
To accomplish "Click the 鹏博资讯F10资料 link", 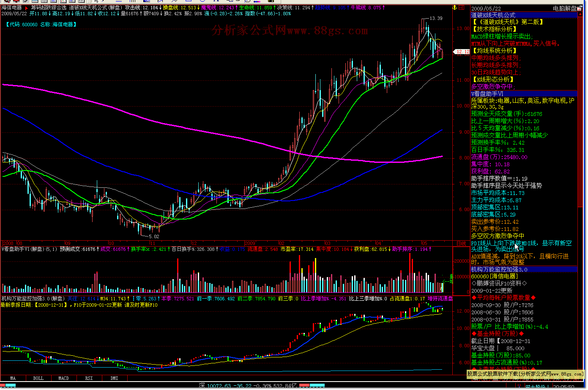I will 499,283.
